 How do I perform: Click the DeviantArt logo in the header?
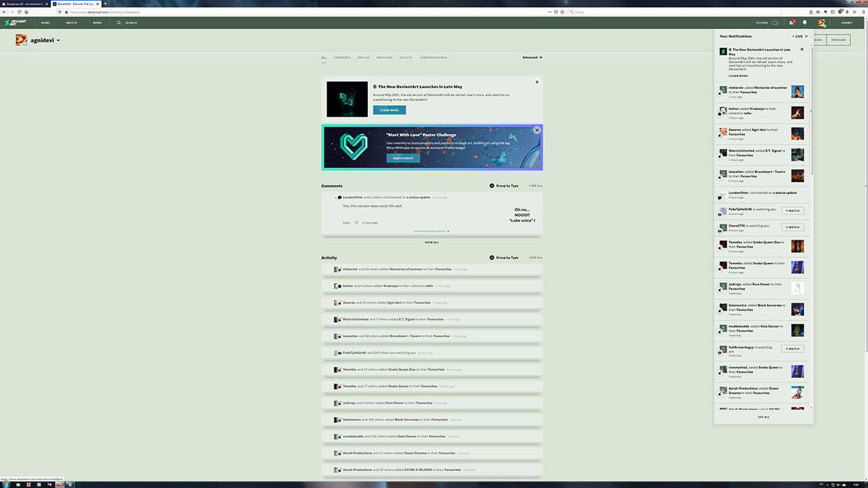point(15,23)
